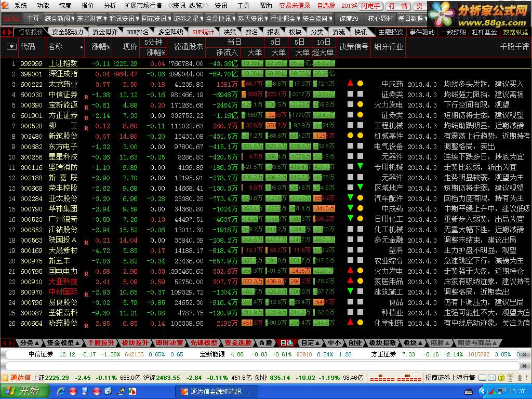Open the 资金选股 bottom tab
Viewport: 532px width, 399px height.
(238, 343)
